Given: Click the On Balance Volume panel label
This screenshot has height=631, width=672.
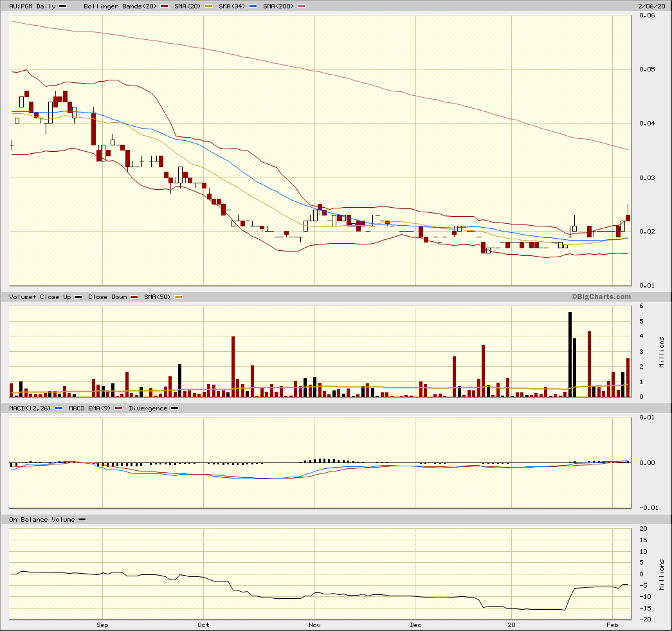Looking at the screenshot, I should 42,520.
